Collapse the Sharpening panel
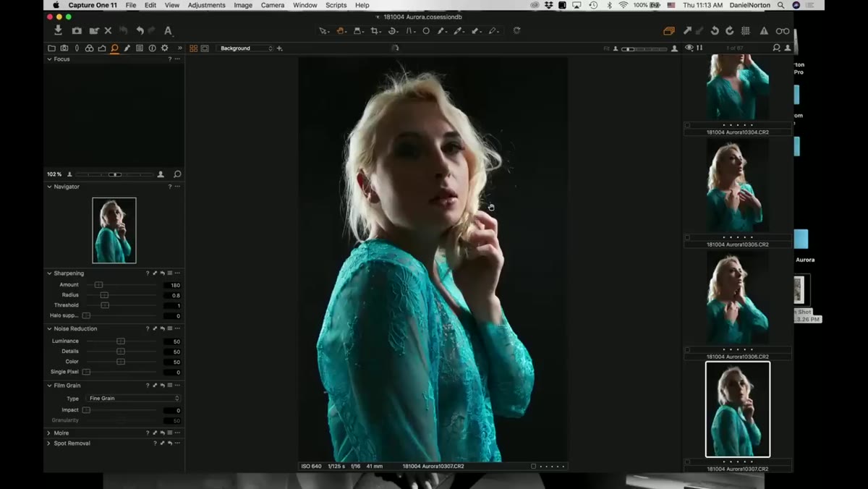Image resolution: width=868 pixels, height=489 pixels. 49,273
